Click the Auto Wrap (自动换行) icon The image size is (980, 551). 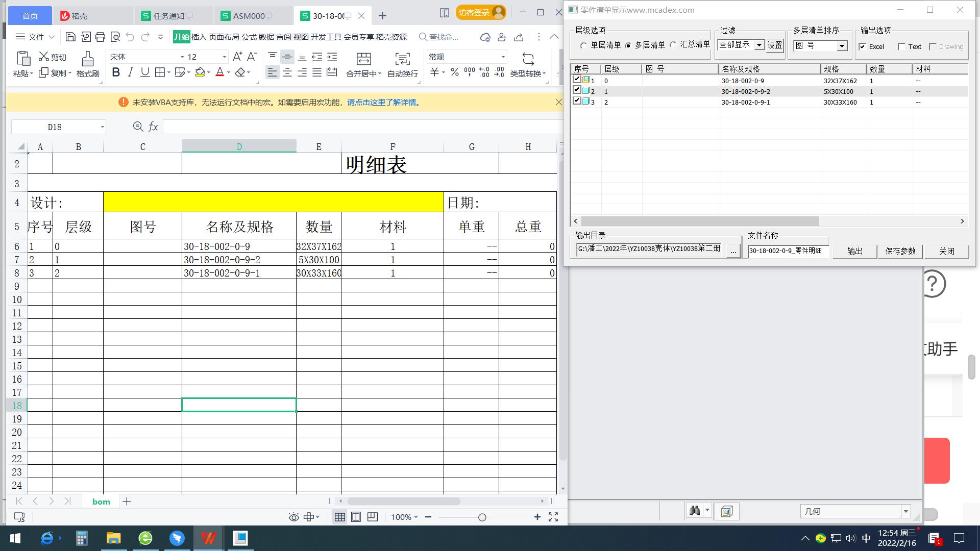[402, 59]
